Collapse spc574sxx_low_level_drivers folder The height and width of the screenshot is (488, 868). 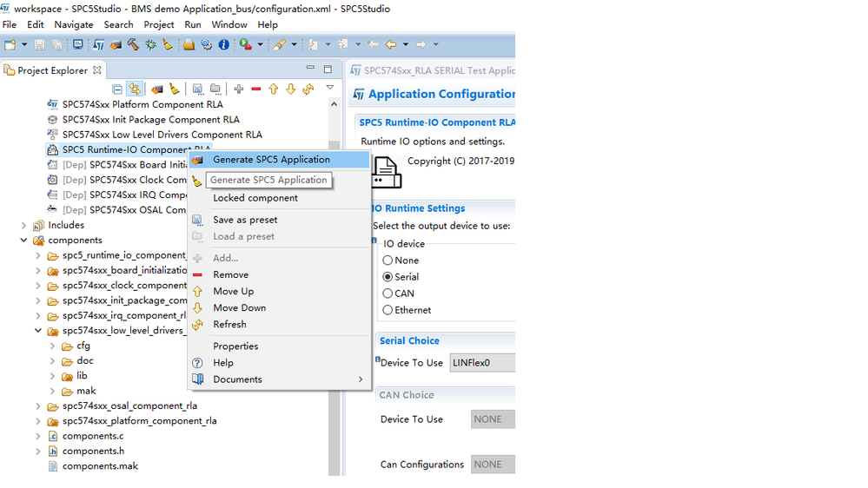point(37,330)
